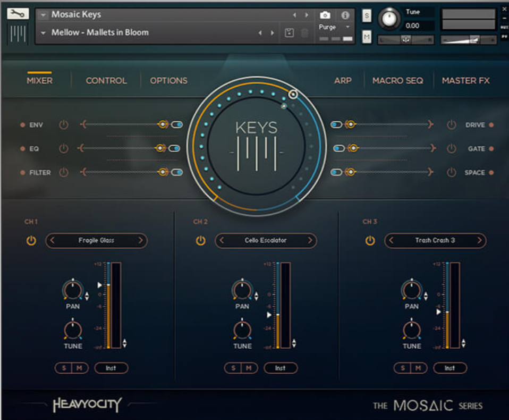Click the Kontakt instrument bars icon
The width and height of the screenshot is (509, 420).
coord(18,33)
